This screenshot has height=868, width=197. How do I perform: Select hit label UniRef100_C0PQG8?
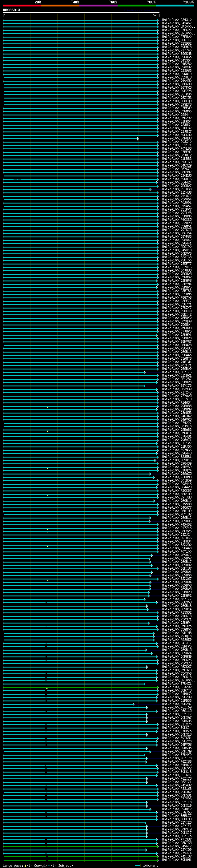click(x=177, y=139)
